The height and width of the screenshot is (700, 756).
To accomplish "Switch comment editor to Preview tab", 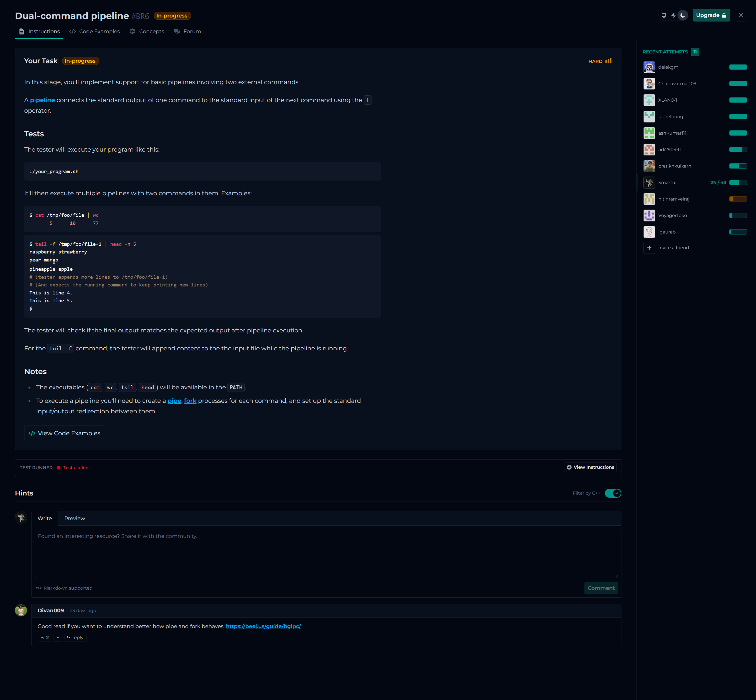I will click(75, 518).
